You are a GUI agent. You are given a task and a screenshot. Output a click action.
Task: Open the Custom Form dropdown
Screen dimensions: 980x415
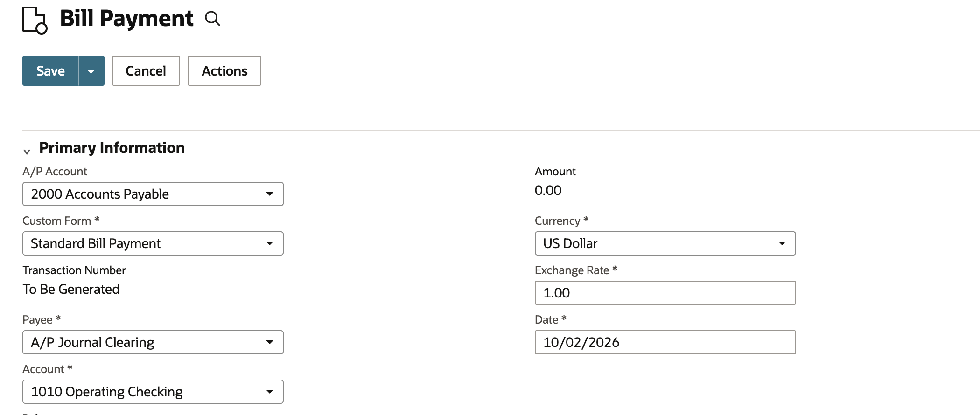[153, 243]
